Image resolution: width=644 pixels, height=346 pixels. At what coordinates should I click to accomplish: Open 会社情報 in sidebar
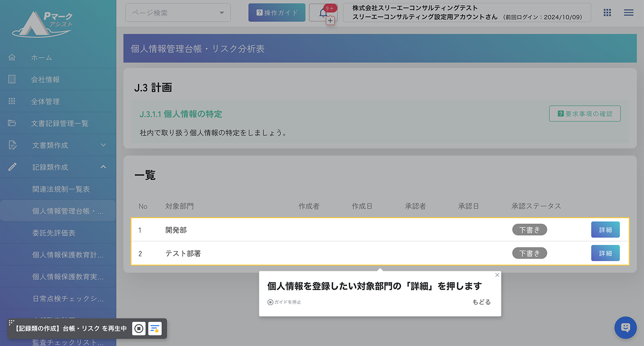point(45,80)
